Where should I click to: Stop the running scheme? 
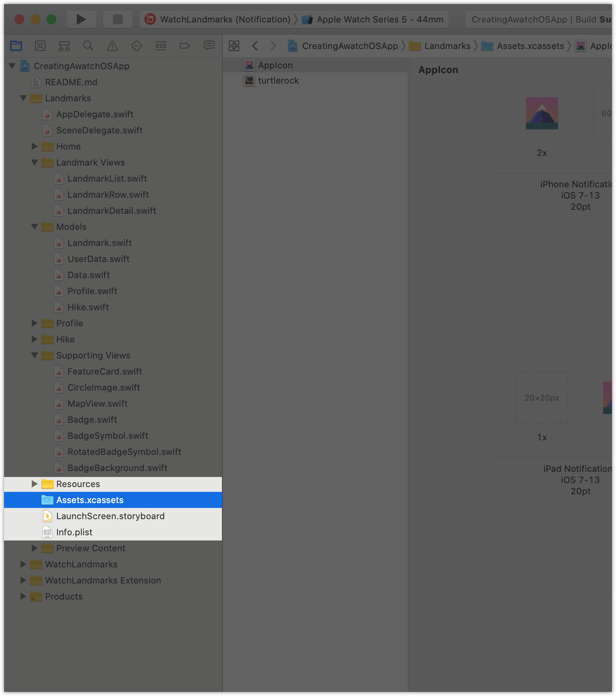[117, 19]
